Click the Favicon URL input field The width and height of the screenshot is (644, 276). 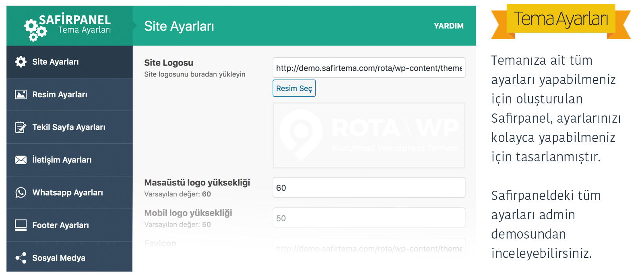coord(369,248)
